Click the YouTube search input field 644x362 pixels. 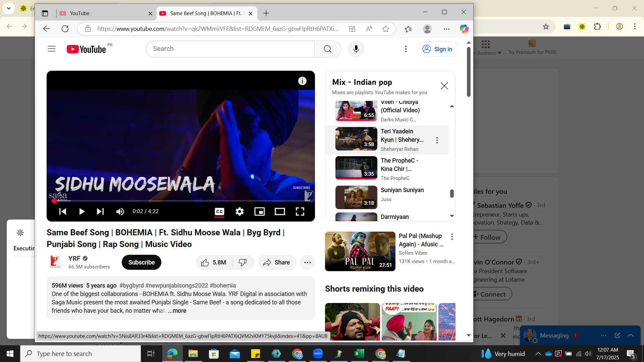click(x=230, y=49)
